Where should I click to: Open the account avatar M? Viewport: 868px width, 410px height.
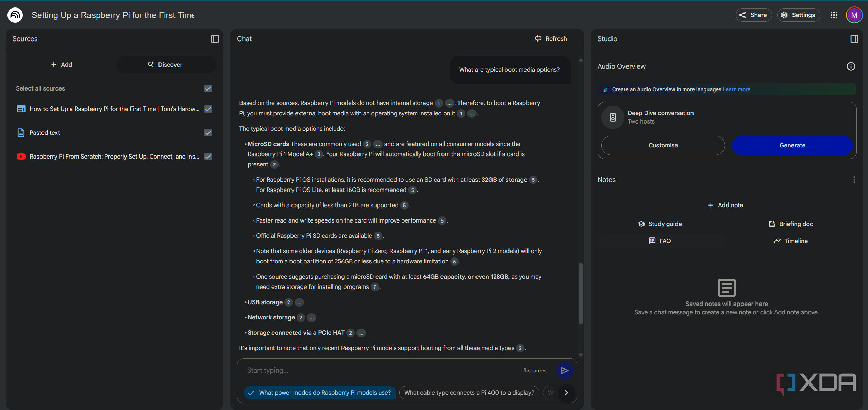[854, 15]
